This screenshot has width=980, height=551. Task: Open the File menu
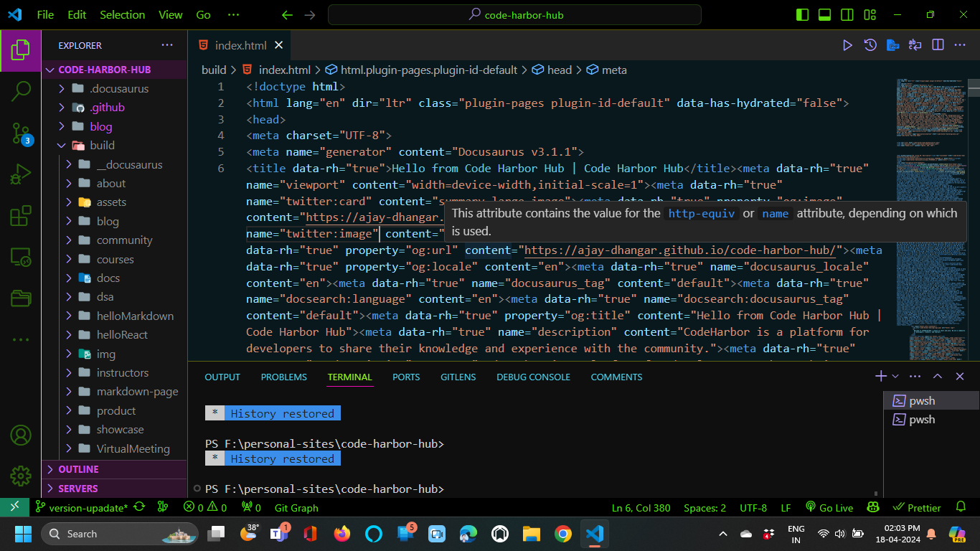tap(45, 14)
